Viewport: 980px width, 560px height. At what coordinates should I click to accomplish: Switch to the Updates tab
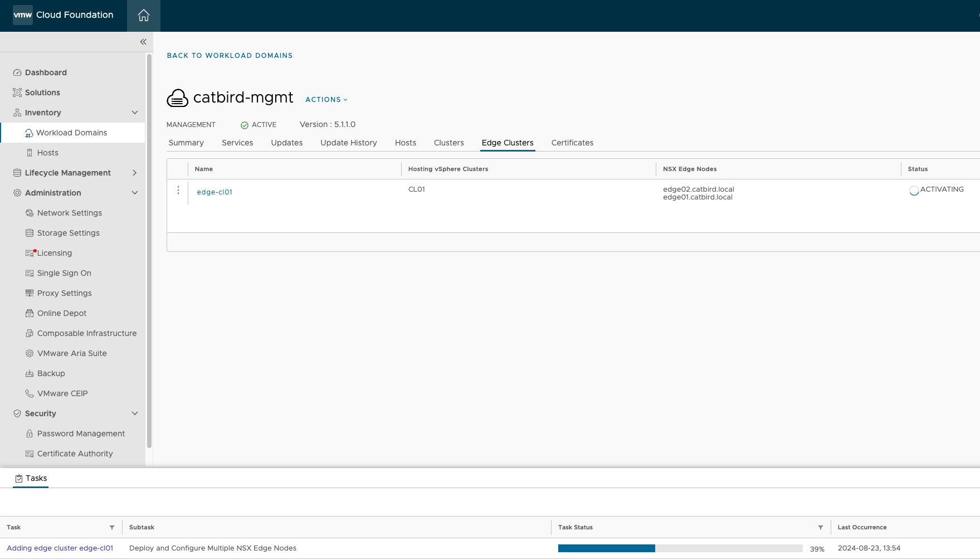[287, 143]
